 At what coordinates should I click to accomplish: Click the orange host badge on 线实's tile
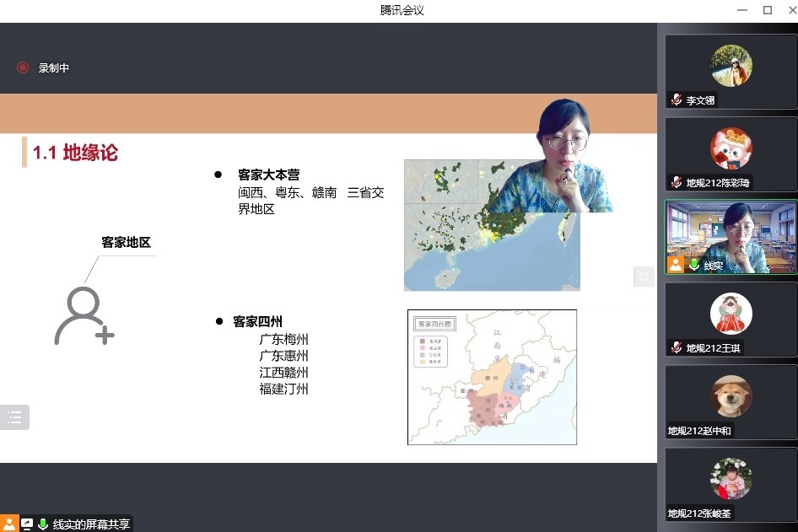pos(677,265)
